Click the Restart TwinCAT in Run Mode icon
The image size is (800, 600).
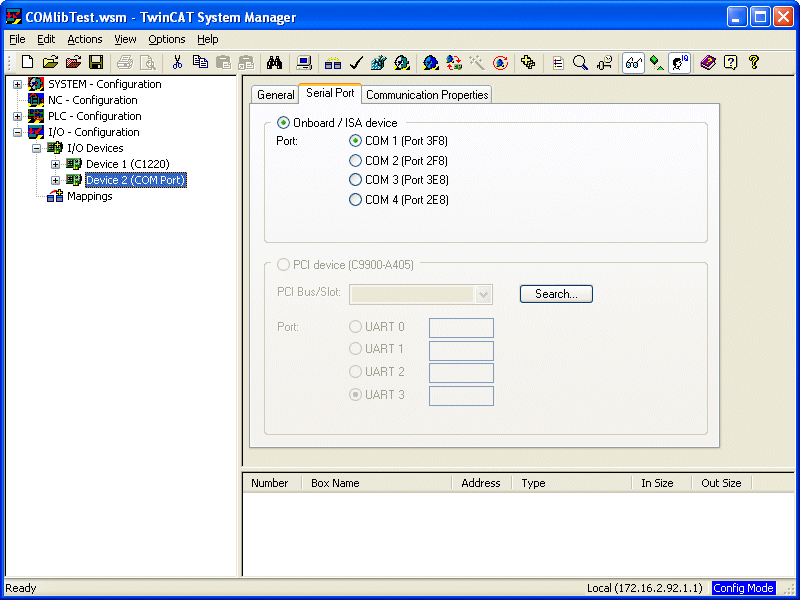[x=402, y=63]
